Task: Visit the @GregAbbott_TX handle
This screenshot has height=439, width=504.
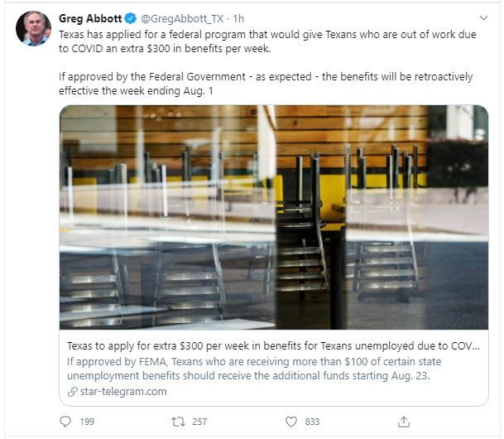Action: coord(182,19)
